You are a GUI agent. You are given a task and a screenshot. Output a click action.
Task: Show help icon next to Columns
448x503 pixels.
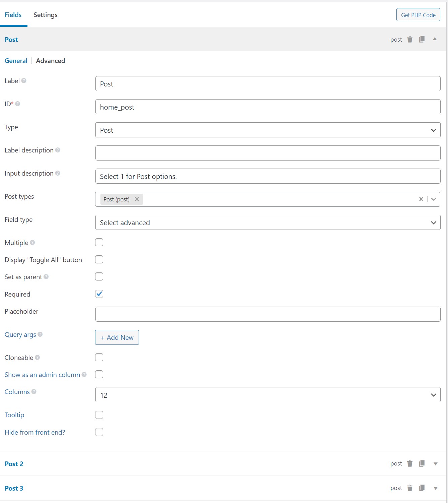pyautogui.click(x=34, y=392)
